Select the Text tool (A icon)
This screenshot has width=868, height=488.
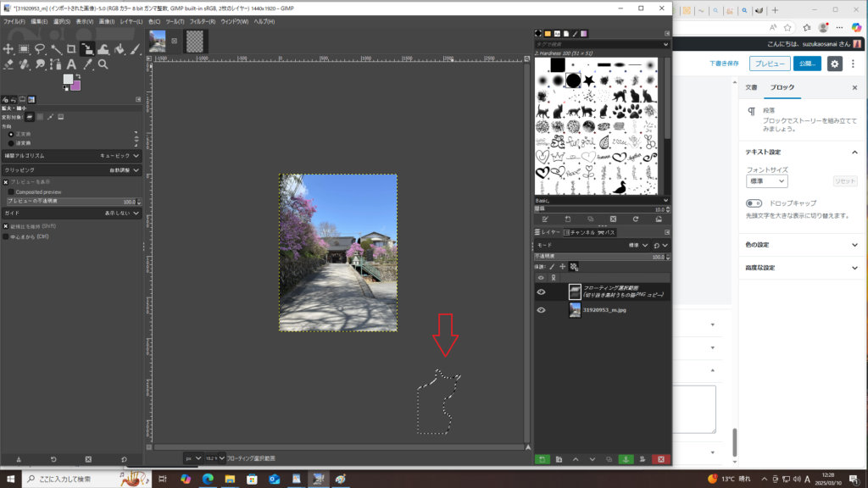pyautogui.click(x=71, y=64)
